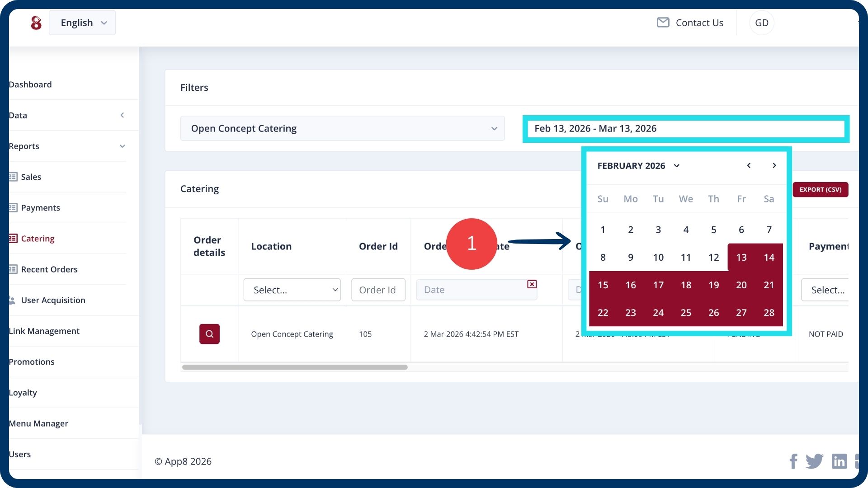Select February 10 in the calendar

(658, 258)
